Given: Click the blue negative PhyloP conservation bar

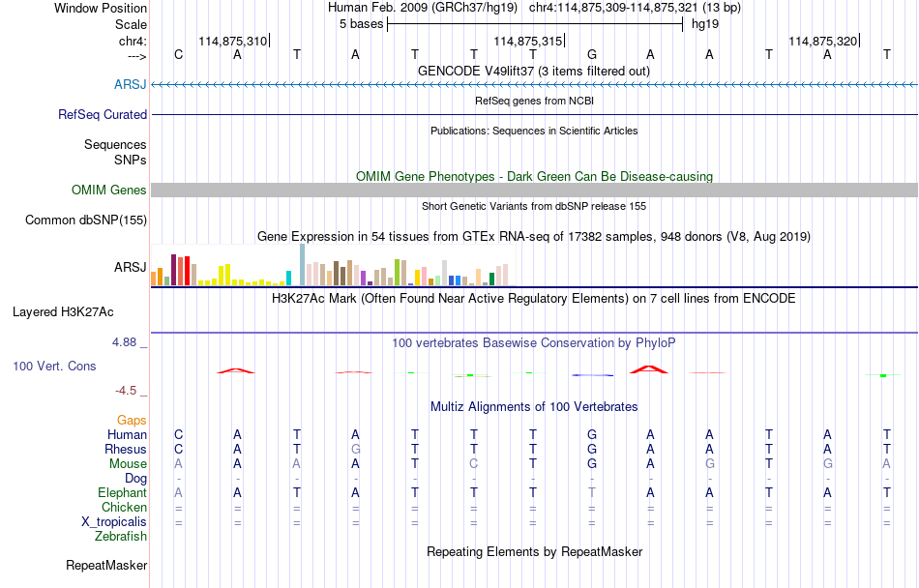Looking at the screenshot, I should pyautogui.click(x=593, y=375).
